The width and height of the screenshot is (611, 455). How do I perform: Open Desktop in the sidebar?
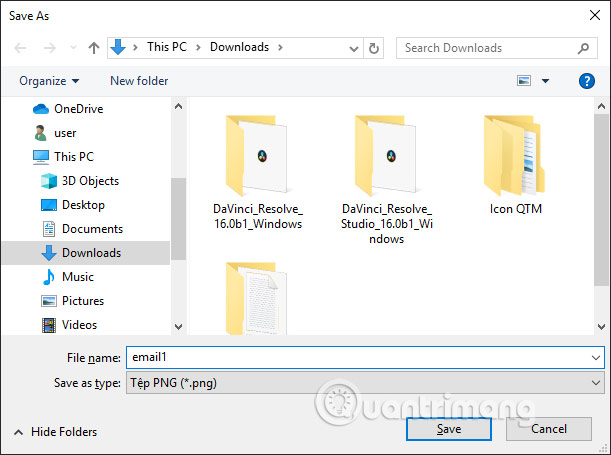point(83,205)
